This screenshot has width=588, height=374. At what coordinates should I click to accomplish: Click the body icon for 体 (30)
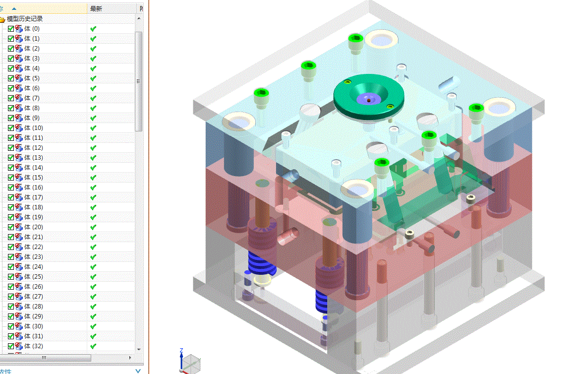[x=19, y=326]
